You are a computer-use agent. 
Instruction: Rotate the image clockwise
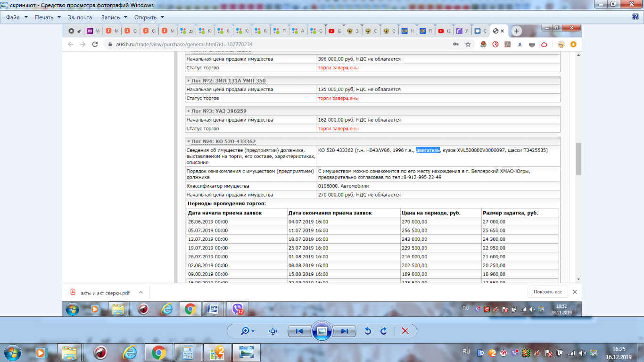384,331
